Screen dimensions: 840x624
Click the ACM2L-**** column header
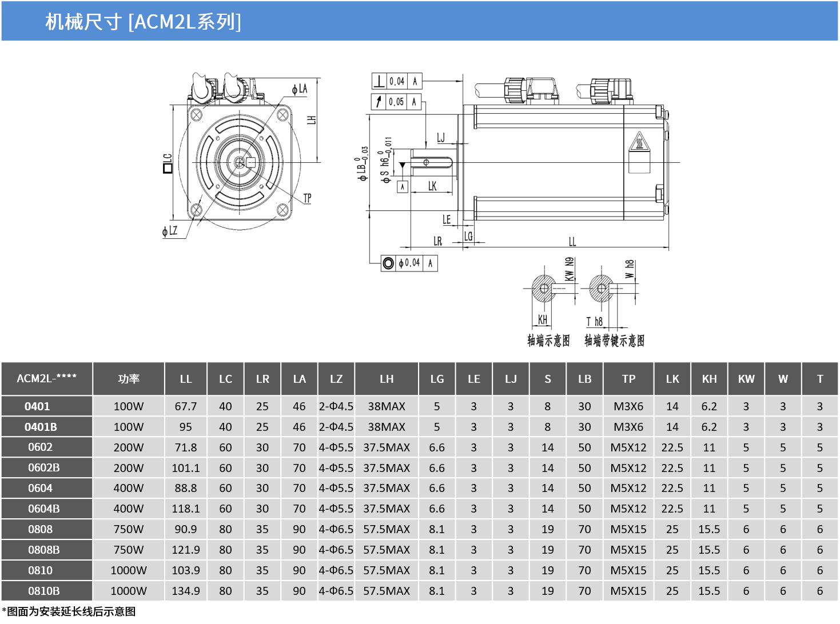[46, 378]
